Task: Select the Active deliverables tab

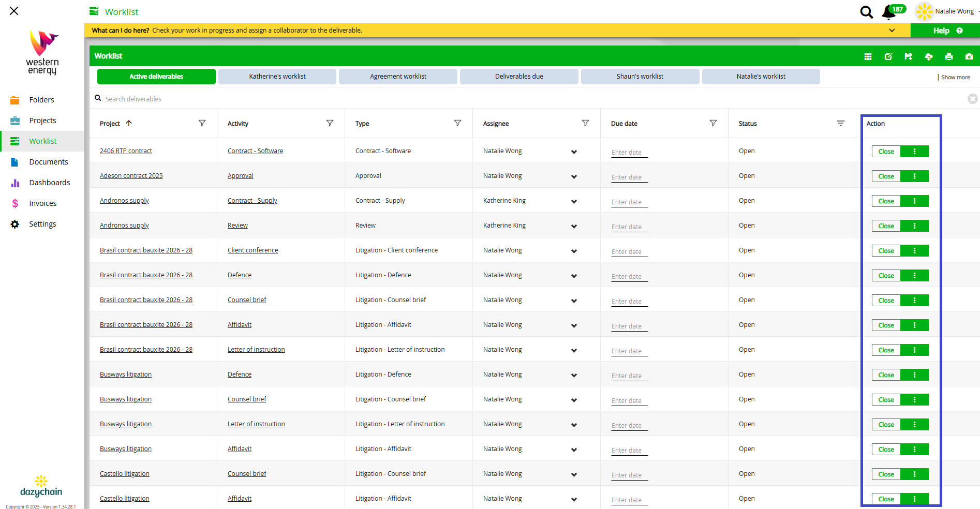Action: click(x=156, y=77)
